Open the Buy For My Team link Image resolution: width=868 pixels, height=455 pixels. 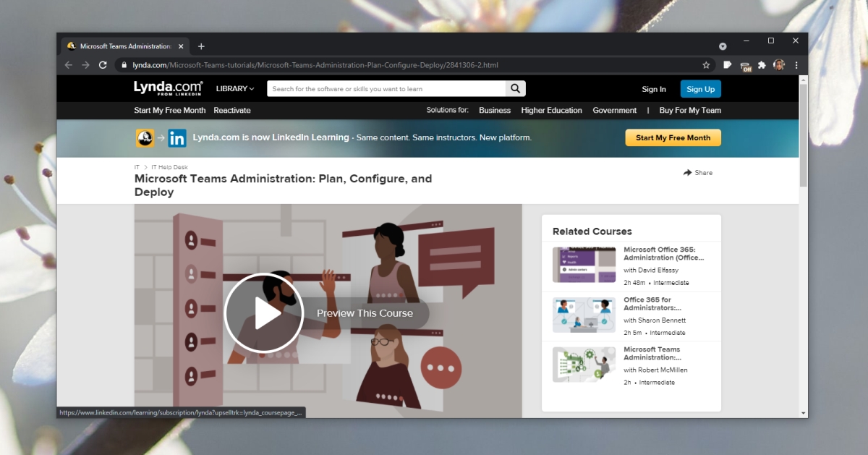coord(690,111)
